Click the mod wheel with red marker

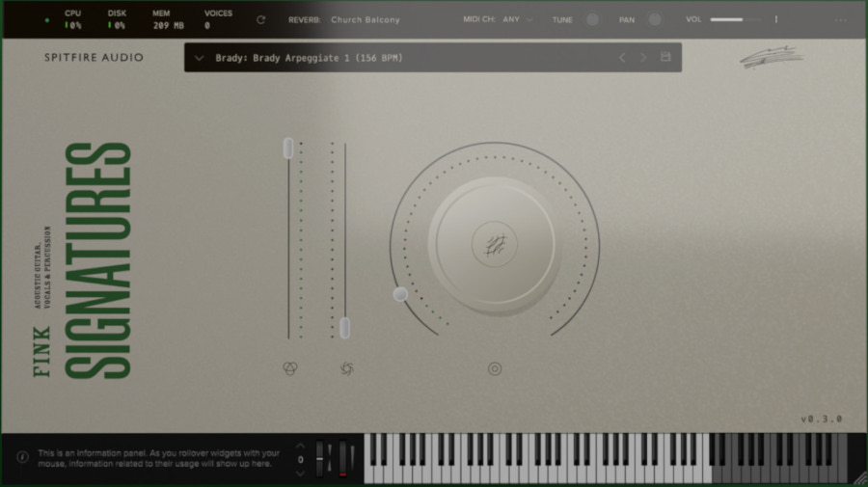tap(343, 458)
